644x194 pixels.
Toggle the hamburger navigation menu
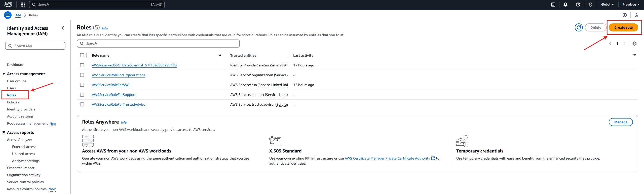[8, 15]
